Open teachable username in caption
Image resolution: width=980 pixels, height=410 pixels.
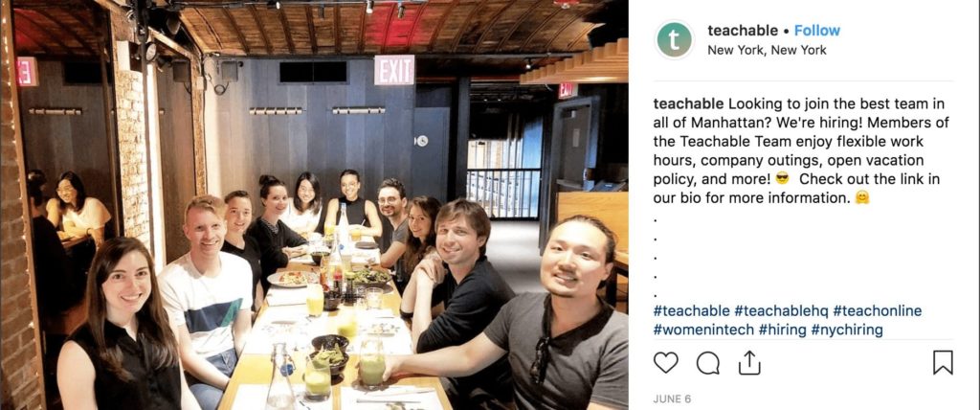pyautogui.click(x=688, y=103)
